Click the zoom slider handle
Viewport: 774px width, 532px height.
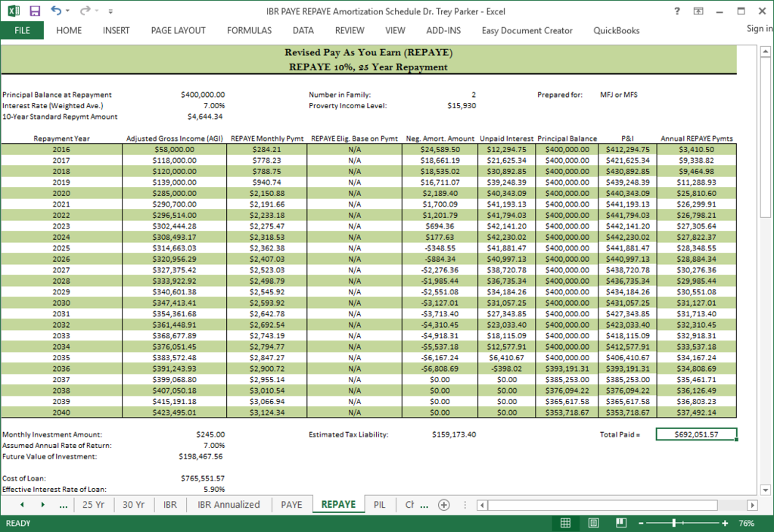coord(674,523)
